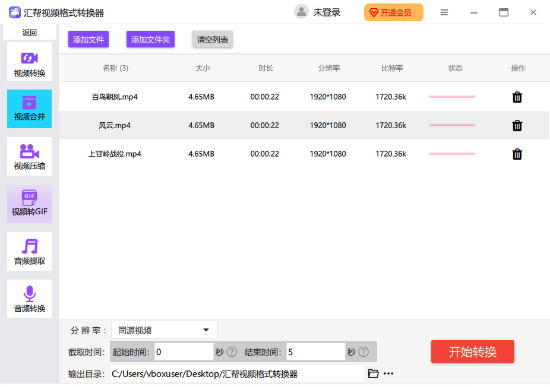Close the converter window

tap(533, 13)
